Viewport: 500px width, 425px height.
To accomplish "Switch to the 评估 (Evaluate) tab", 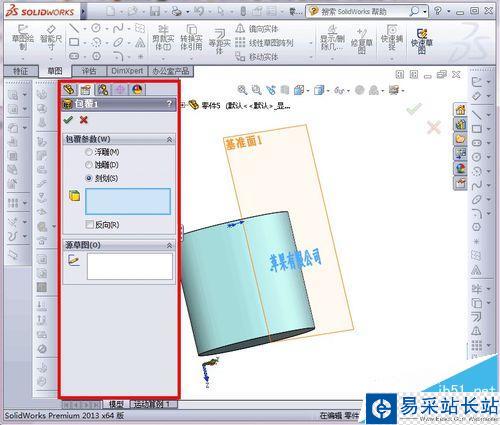I will [89, 71].
